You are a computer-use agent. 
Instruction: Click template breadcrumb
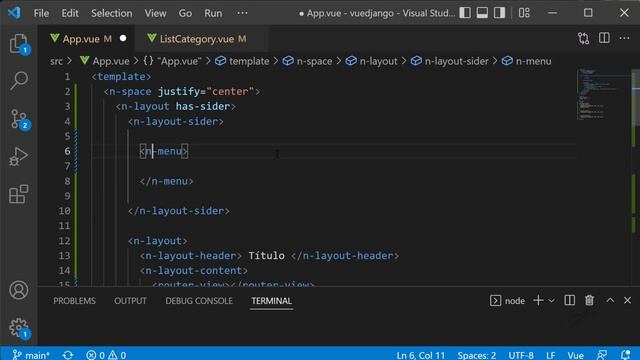pyautogui.click(x=242, y=61)
